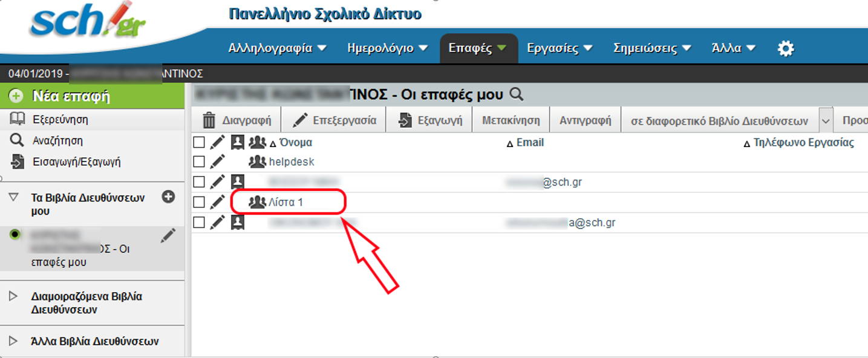
Task: Open settings via the gear icon
Action: point(785,48)
